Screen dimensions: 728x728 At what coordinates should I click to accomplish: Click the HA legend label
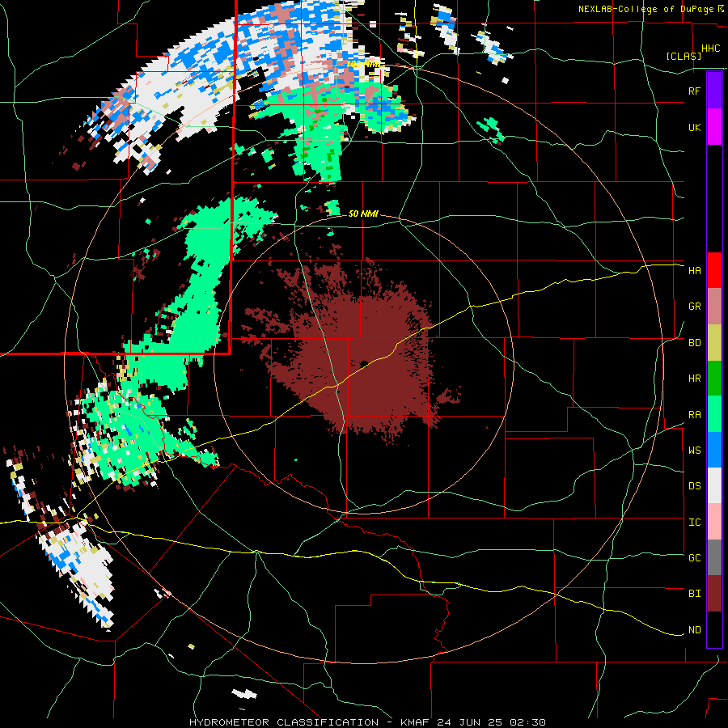pyautogui.click(x=694, y=271)
